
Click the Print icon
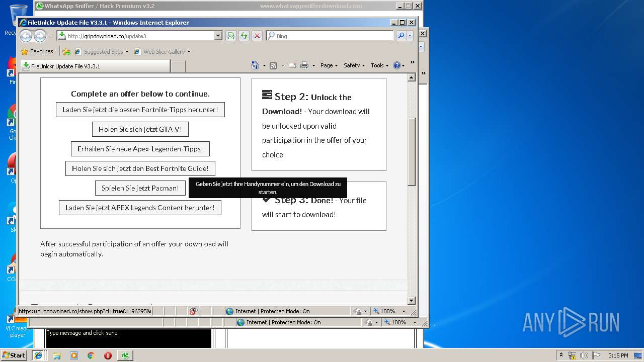point(304,65)
